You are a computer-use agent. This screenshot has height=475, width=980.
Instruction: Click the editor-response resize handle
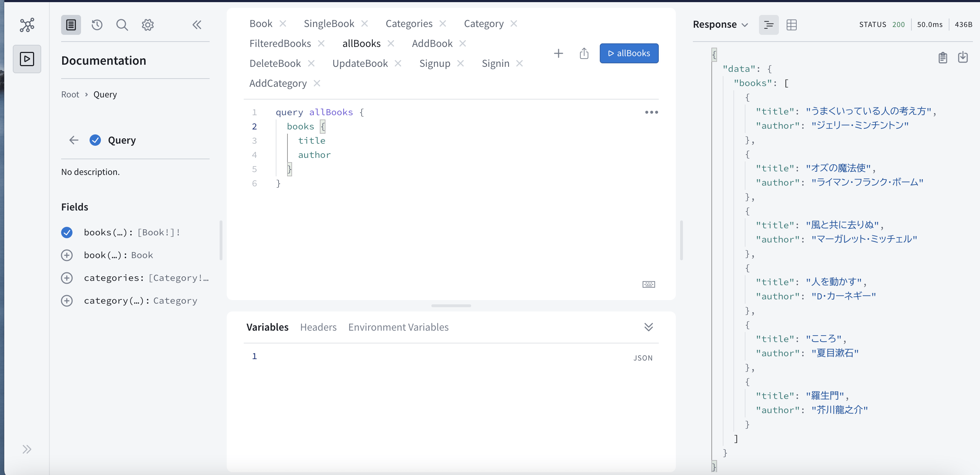(x=681, y=240)
